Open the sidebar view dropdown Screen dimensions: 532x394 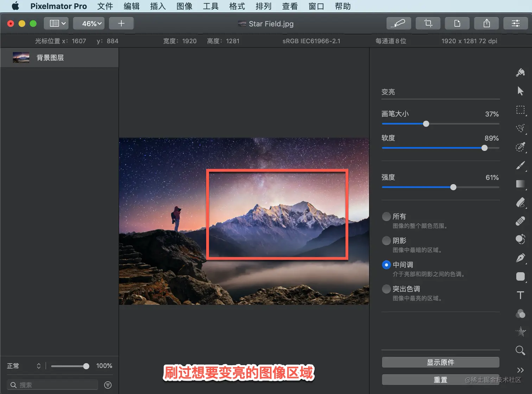pos(56,24)
